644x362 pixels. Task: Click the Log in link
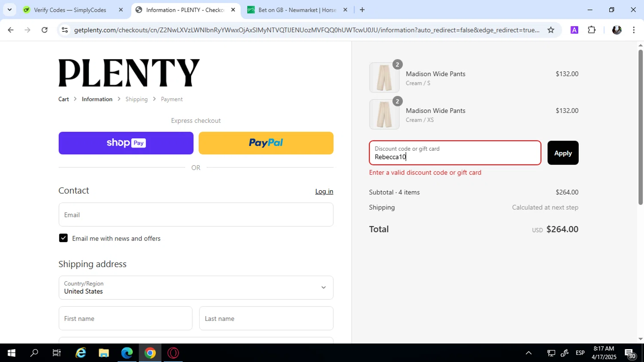pyautogui.click(x=324, y=192)
